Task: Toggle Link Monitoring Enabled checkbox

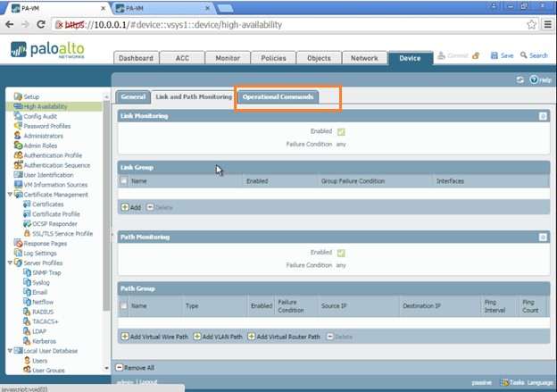Action: click(x=341, y=132)
